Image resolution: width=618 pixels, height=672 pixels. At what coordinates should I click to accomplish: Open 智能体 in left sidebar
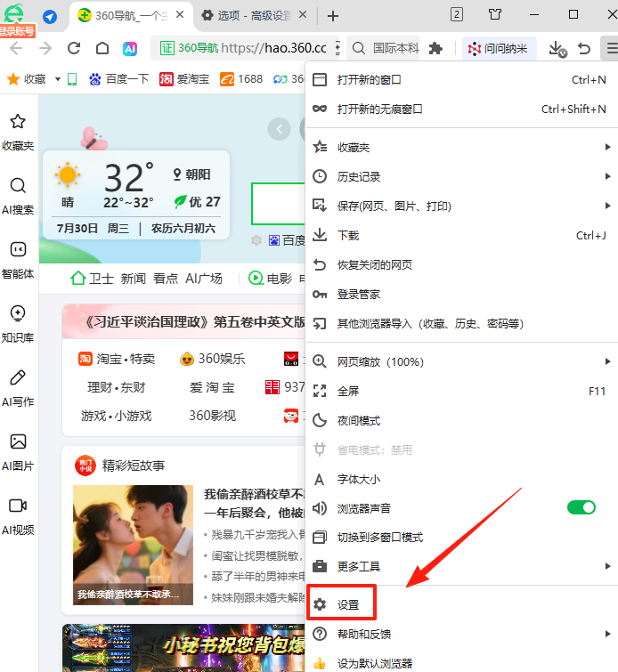(18, 261)
